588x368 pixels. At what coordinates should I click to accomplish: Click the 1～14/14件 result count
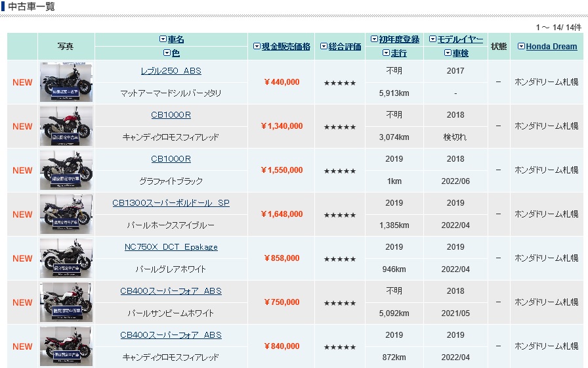558,28
